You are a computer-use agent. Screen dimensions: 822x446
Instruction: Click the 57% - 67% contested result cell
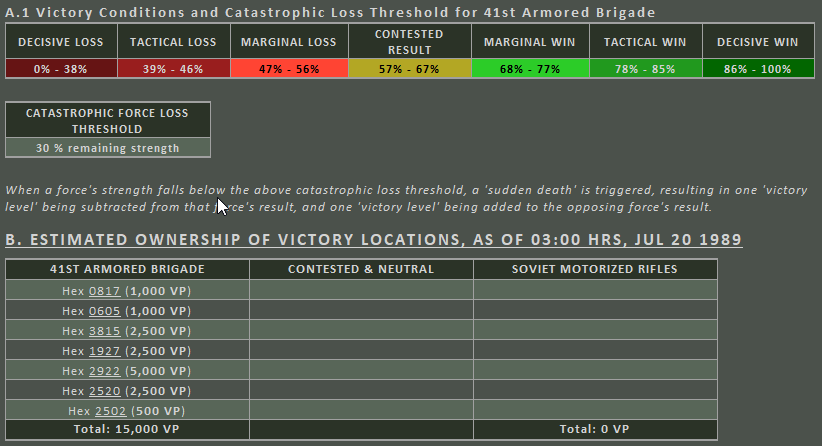409,69
